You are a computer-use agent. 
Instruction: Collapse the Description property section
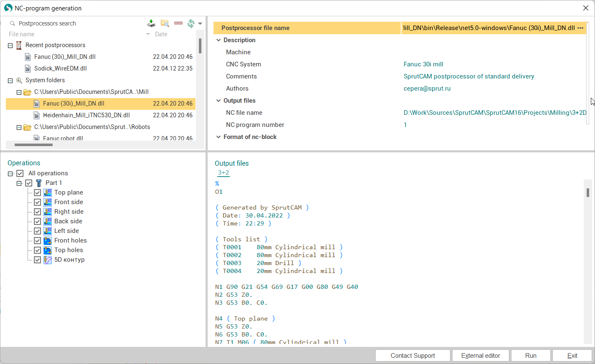tap(219, 40)
